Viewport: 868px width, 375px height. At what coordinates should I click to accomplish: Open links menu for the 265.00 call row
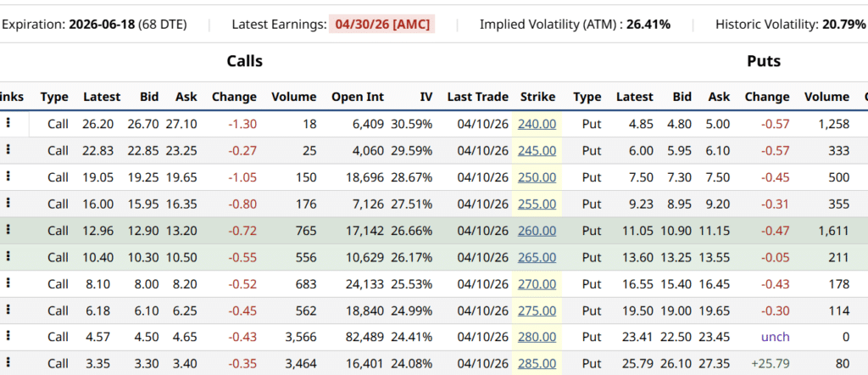point(8,256)
